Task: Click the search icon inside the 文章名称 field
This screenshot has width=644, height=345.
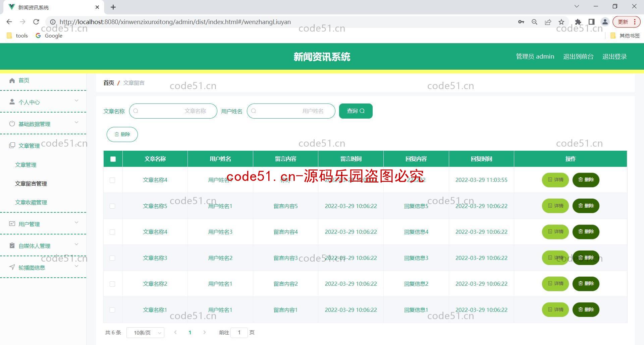Action: coord(136,111)
